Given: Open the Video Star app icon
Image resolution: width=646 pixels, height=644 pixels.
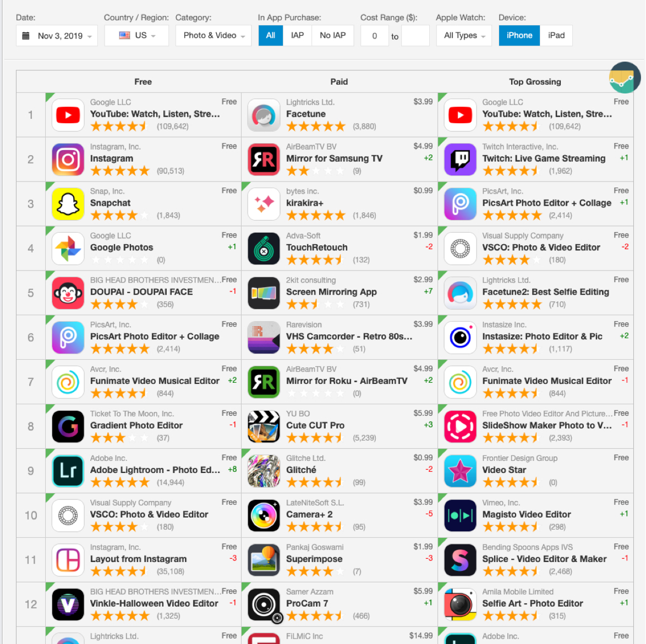Looking at the screenshot, I should [x=460, y=471].
